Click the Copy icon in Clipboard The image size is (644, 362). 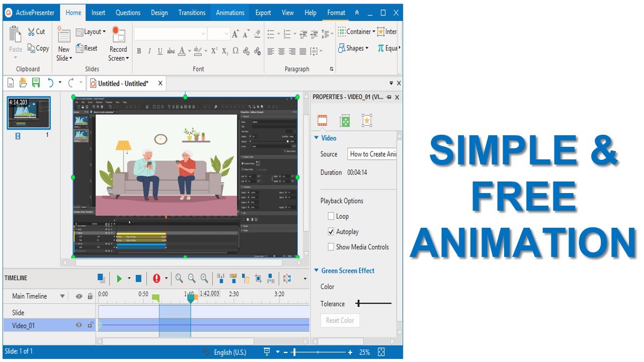(31, 48)
